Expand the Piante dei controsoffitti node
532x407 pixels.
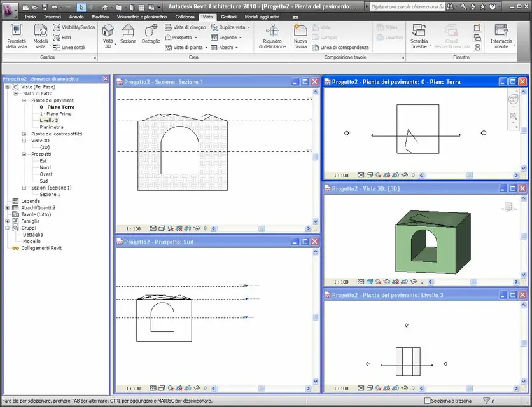[x=25, y=134]
